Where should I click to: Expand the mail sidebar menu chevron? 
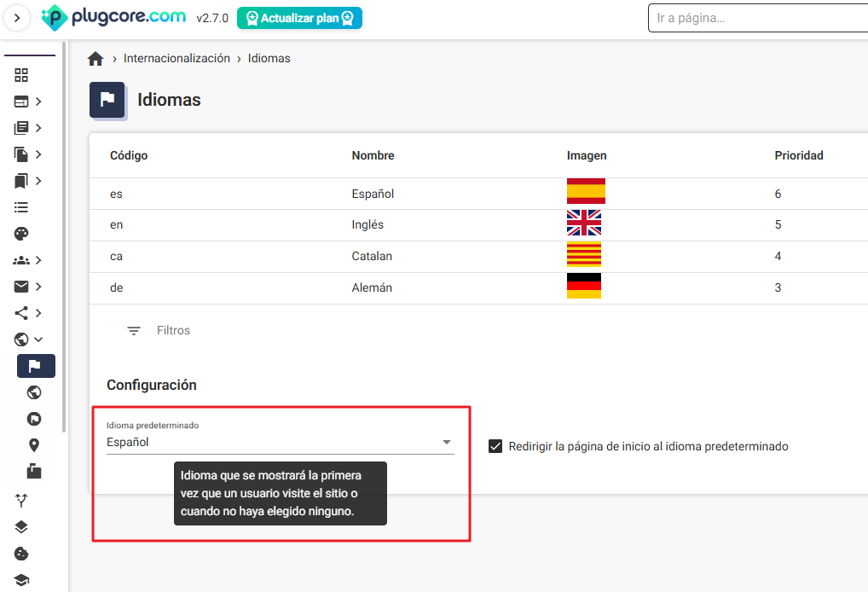point(38,287)
